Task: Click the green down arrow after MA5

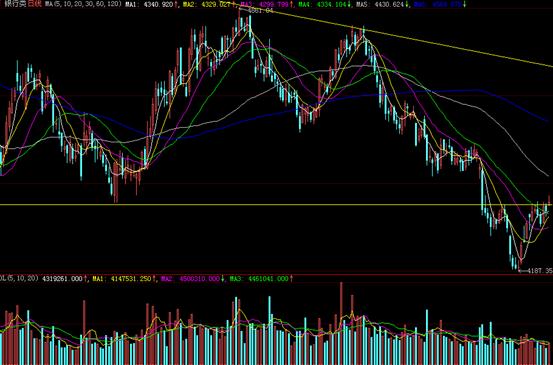Action: click(407, 4)
